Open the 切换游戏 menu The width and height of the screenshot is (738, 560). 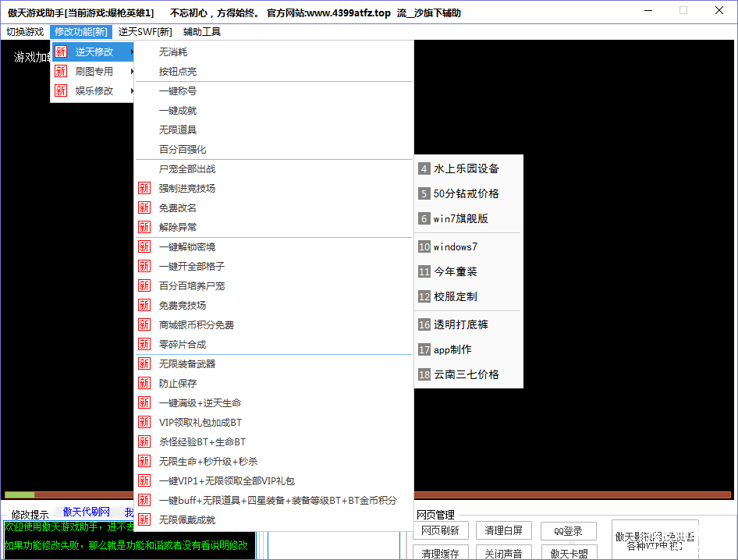(25, 31)
